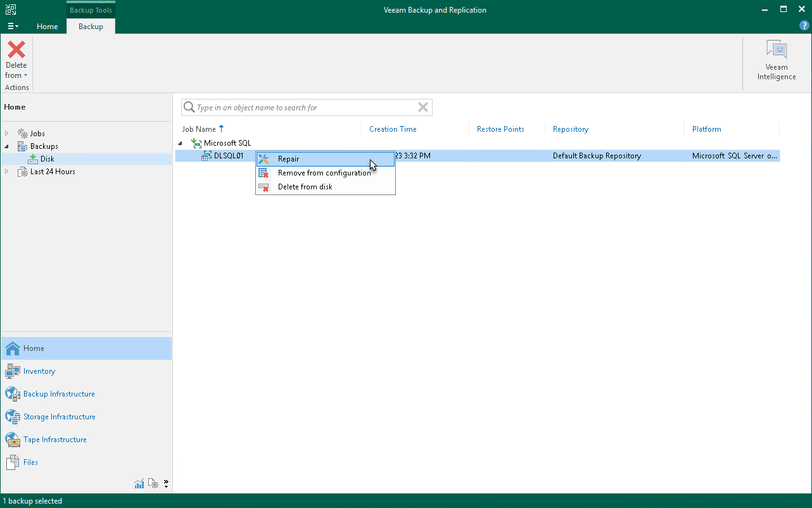Click the Jobs gears icon
The image size is (812, 508).
click(x=22, y=134)
